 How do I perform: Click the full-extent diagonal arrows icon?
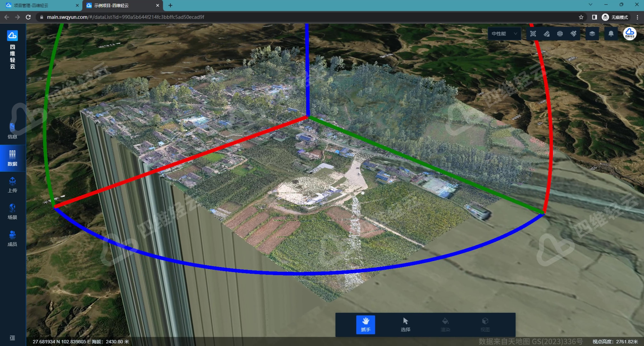pos(533,33)
